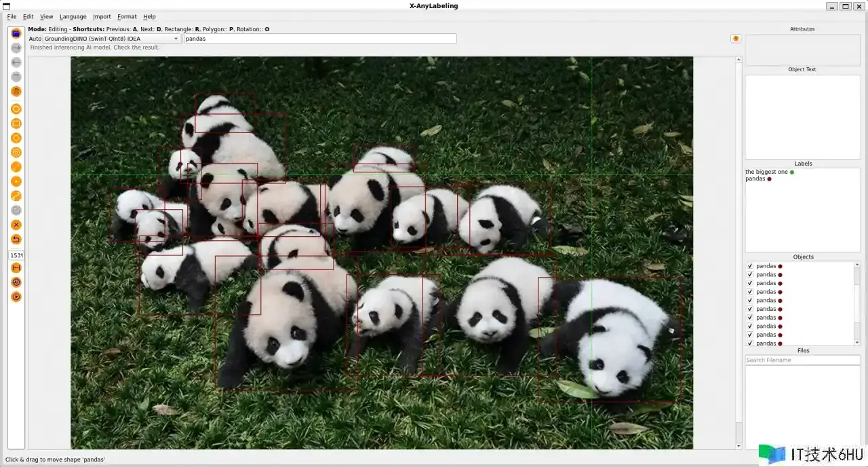
Task: Click the 'Auto' label before the model dropdown
Action: pyautogui.click(x=35, y=39)
